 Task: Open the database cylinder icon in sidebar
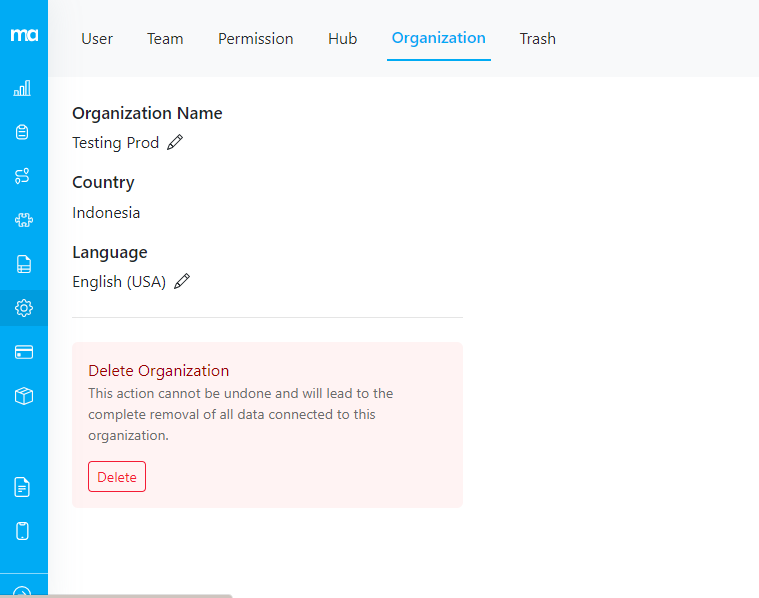[23, 132]
